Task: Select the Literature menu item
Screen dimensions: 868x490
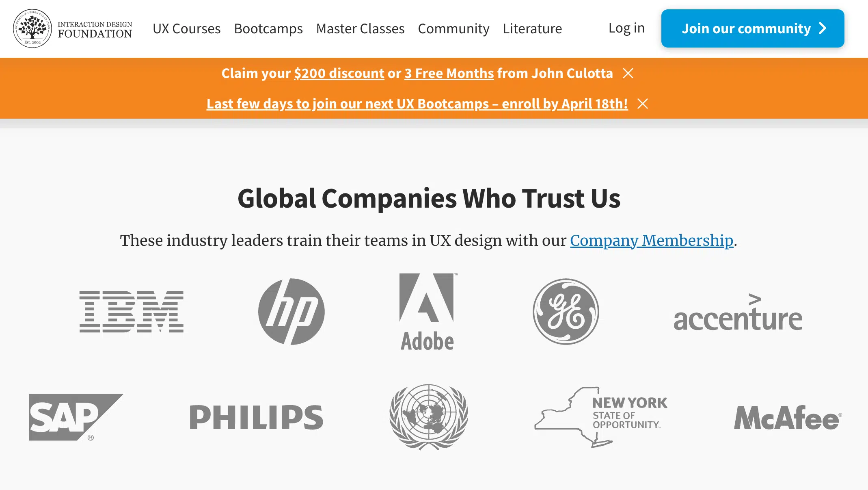Action: click(x=532, y=29)
